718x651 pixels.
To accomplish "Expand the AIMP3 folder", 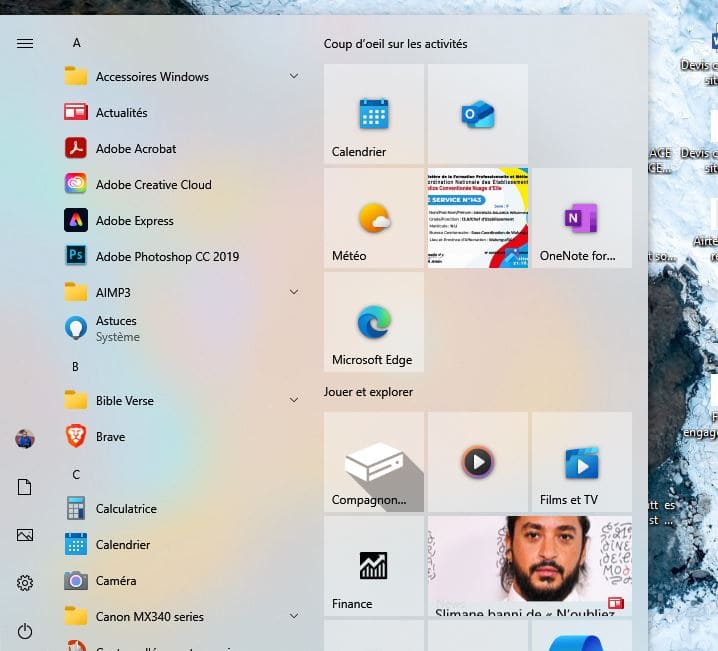I will pyautogui.click(x=113, y=293).
